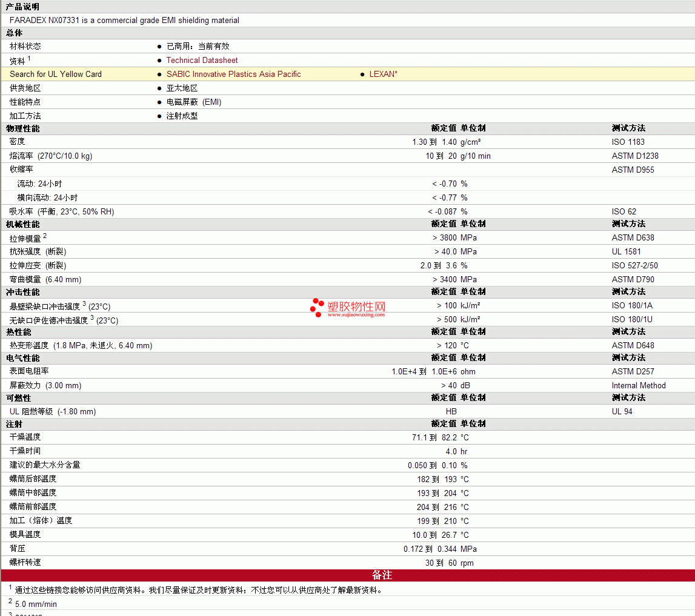Click the "ASTM D648" test method
This screenshot has height=616, width=695.
click(x=633, y=345)
